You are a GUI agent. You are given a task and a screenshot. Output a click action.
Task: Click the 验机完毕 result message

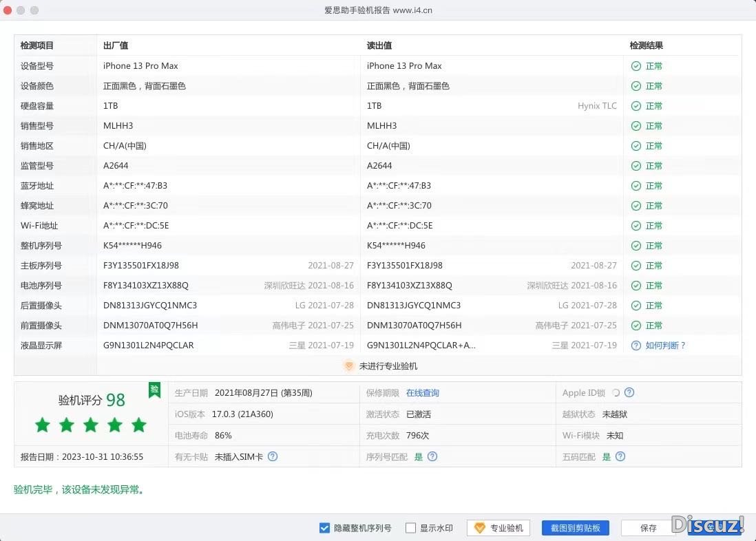80,490
